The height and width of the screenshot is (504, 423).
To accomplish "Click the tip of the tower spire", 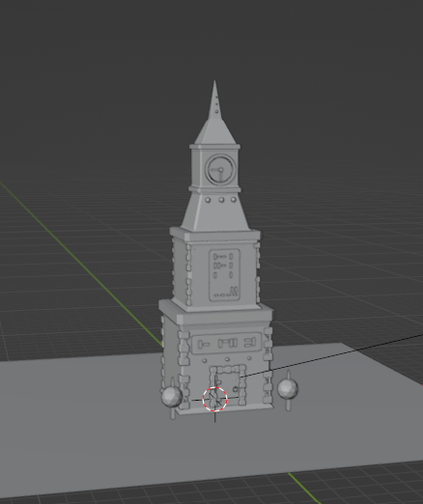I will pos(214,83).
